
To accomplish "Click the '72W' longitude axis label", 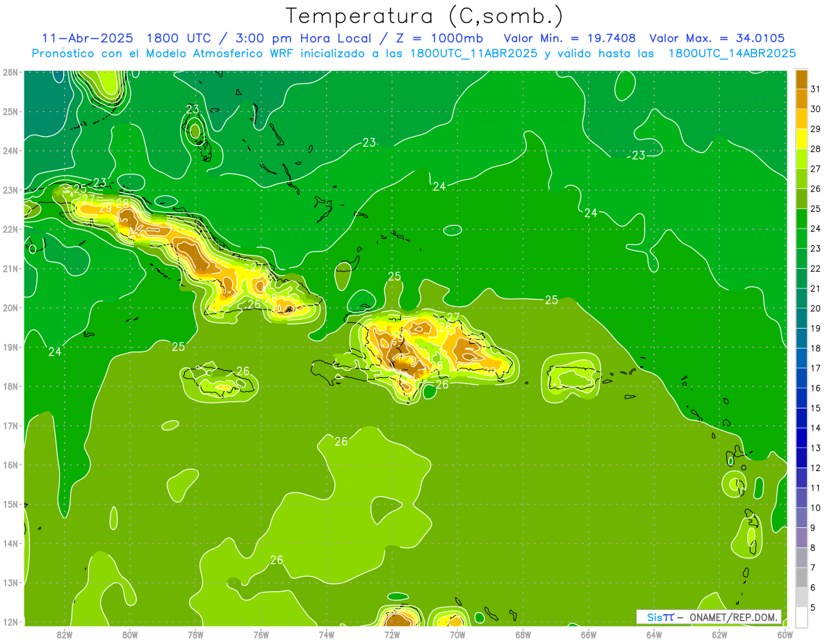I will pos(392,634).
